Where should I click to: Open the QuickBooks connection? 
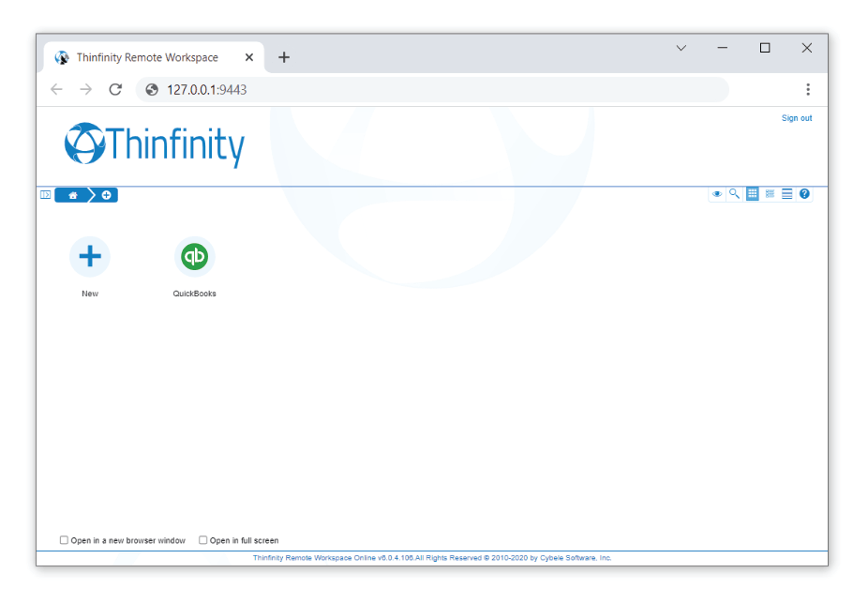[x=194, y=257]
